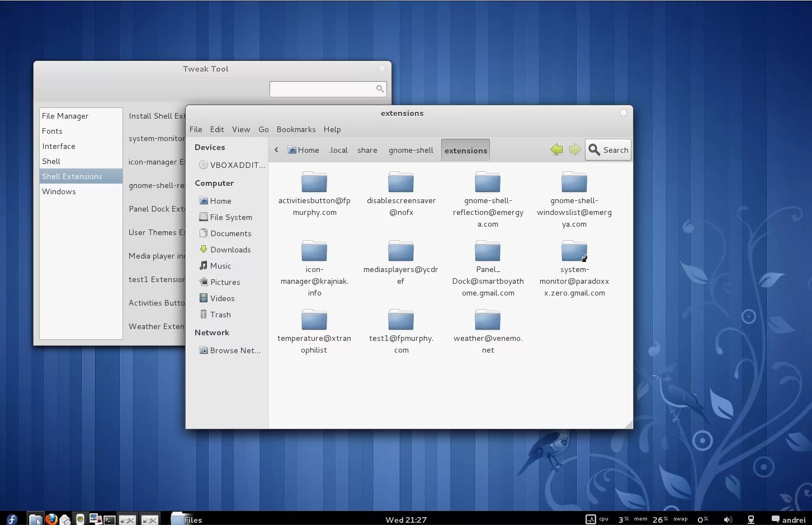
Task: Click the network connection icon in the panel
Action: tap(751, 519)
